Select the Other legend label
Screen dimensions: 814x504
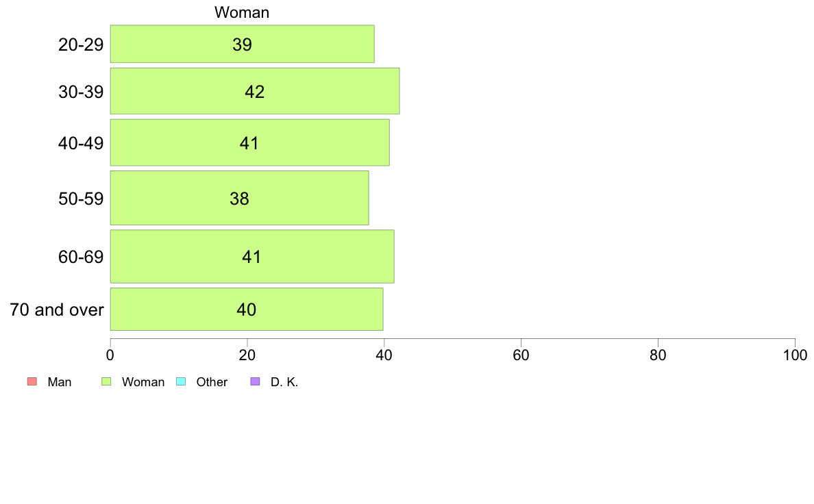pos(212,382)
